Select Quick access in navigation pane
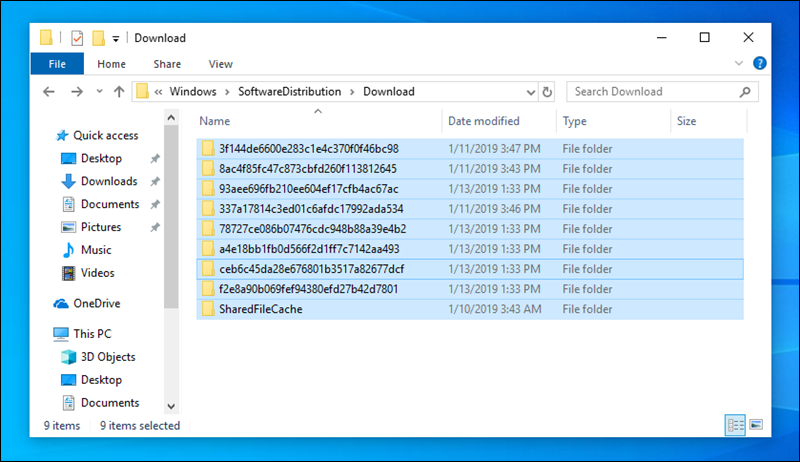 point(97,136)
